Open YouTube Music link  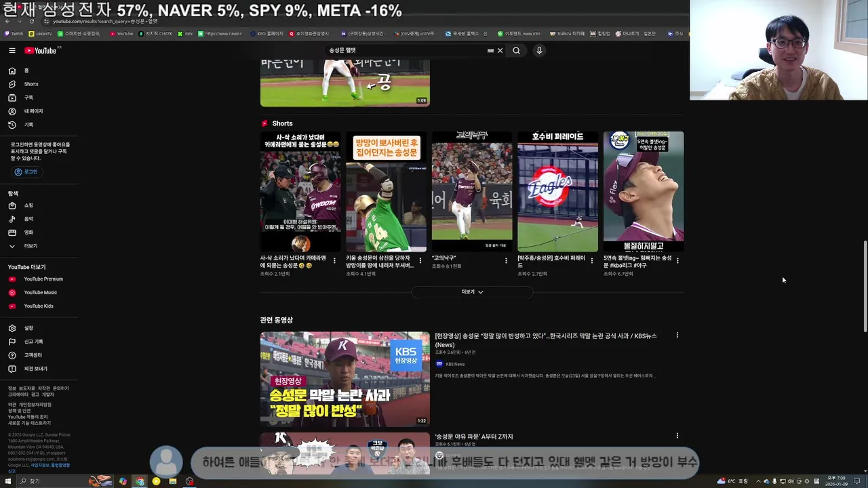[x=39, y=293]
